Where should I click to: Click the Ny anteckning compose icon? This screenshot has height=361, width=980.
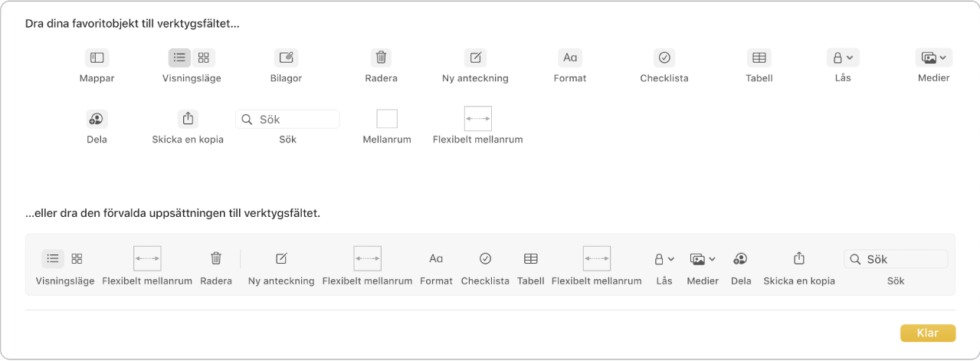coord(475,57)
